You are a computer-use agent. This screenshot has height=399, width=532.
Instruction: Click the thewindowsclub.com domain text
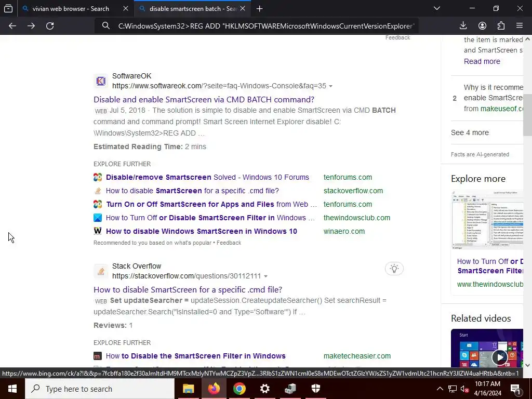(x=357, y=218)
